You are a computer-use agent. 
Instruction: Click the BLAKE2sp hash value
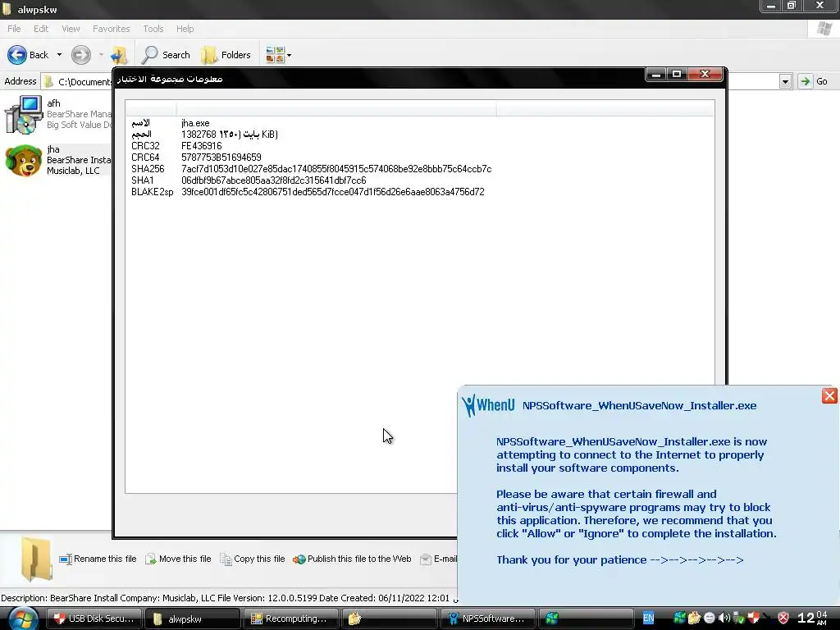[333, 192]
